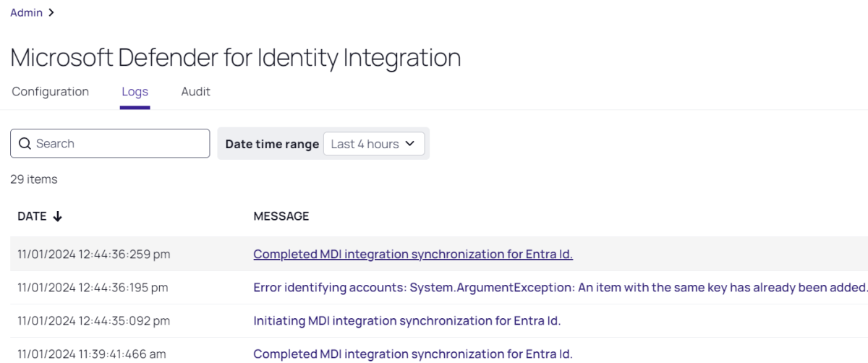Go back to Admin breadcrumb
The image size is (868, 363).
click(26, 12)
